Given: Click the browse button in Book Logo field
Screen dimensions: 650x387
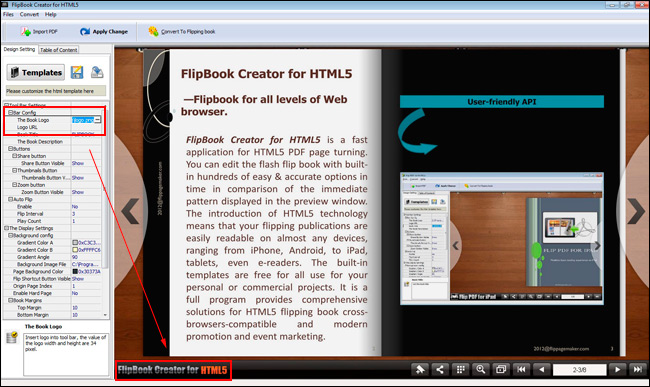Looking at the screenshot, I should pos(97,120).
